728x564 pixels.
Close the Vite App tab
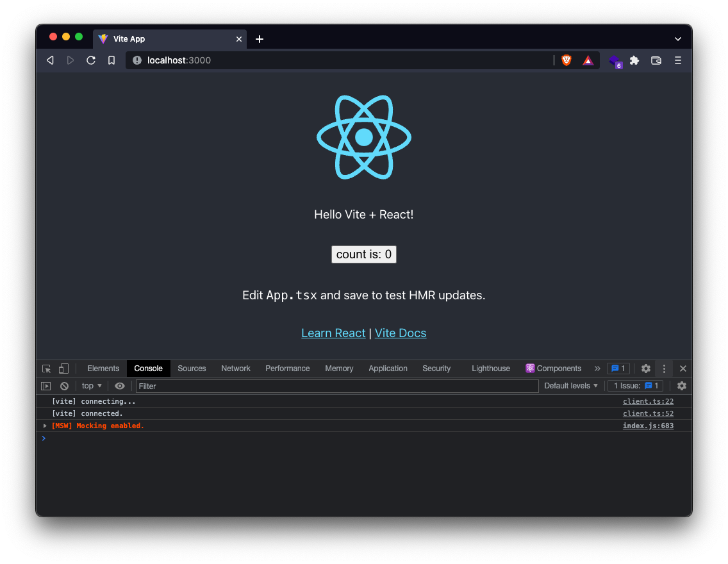pyautogui.click(x=238, y=39)
